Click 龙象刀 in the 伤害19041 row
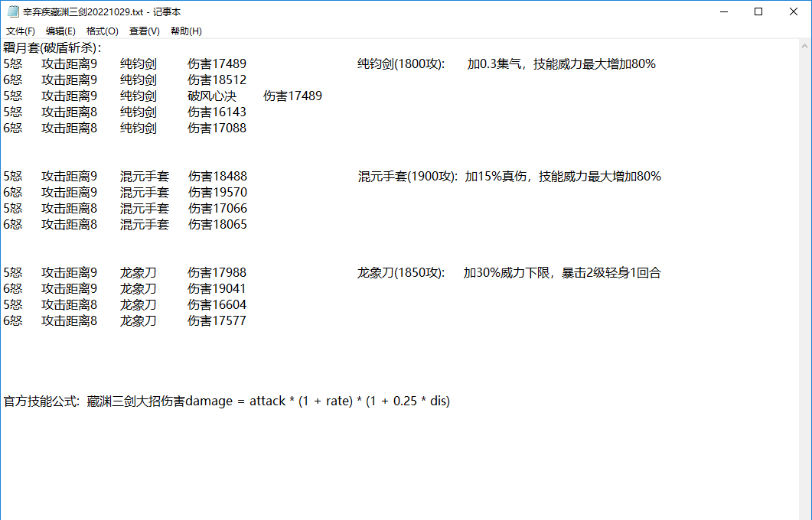The height and width of the screenshot is (520, 812). point(139,288)
